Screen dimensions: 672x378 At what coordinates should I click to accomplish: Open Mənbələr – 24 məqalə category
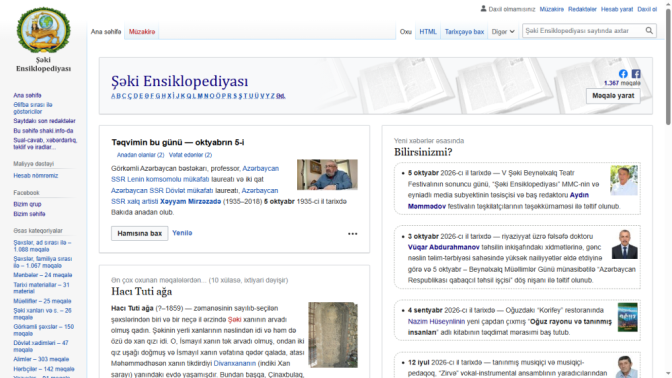coord(42,275)
